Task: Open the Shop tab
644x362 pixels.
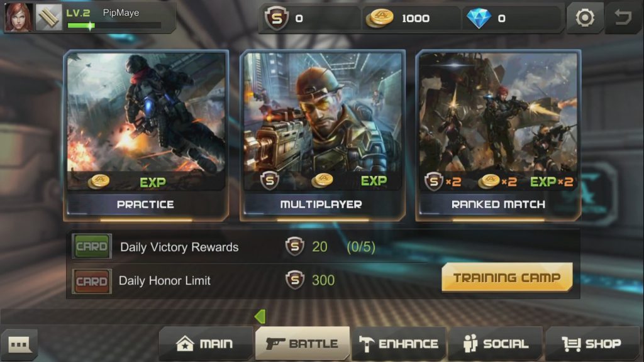Action: (x=592, y=344)
